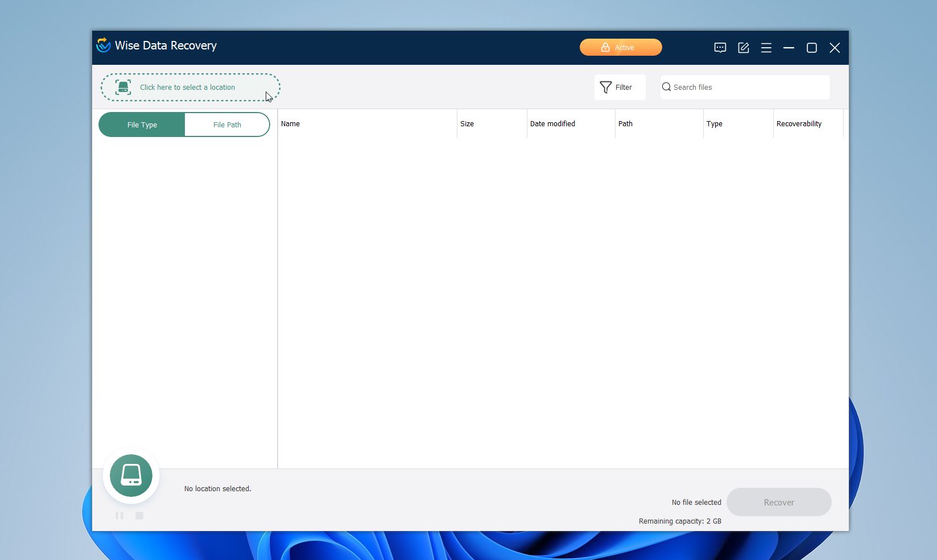937x560 pixels.
Task: Sort files by the Name column
Action: pos(290,123)
